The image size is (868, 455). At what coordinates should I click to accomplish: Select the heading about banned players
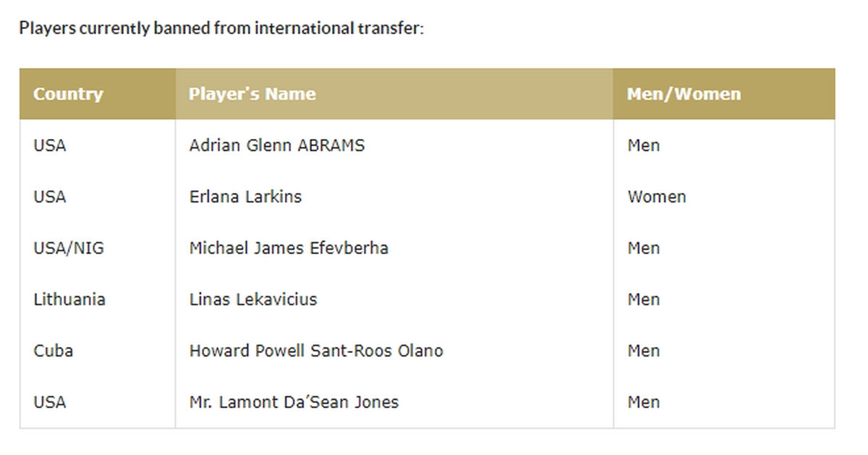tap(221, 29)
